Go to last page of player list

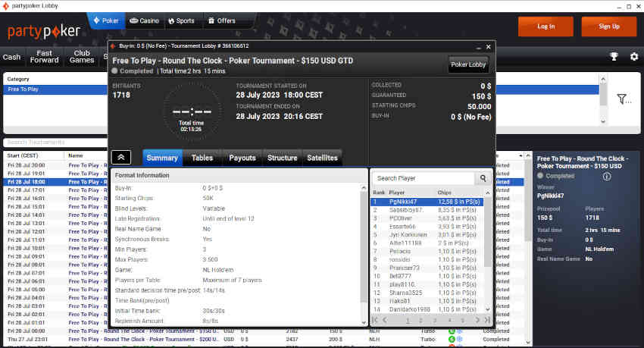pyautogui.click(x=487, y=320)
